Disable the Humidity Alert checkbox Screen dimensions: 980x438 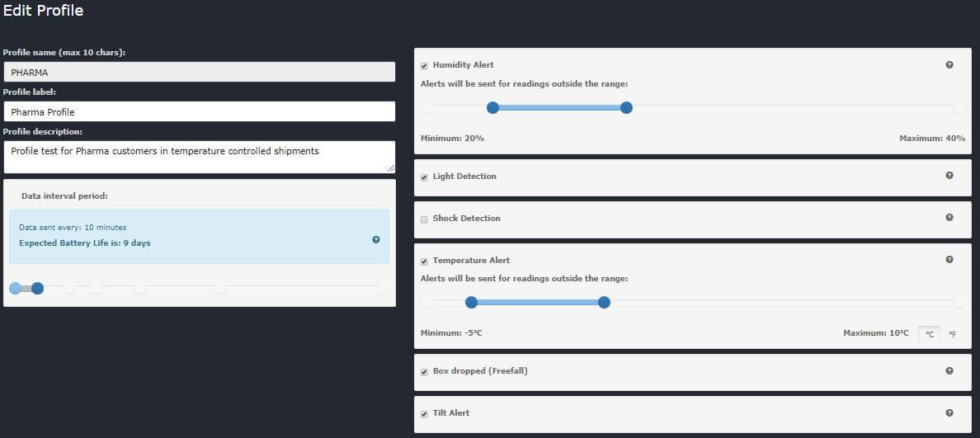424,65
